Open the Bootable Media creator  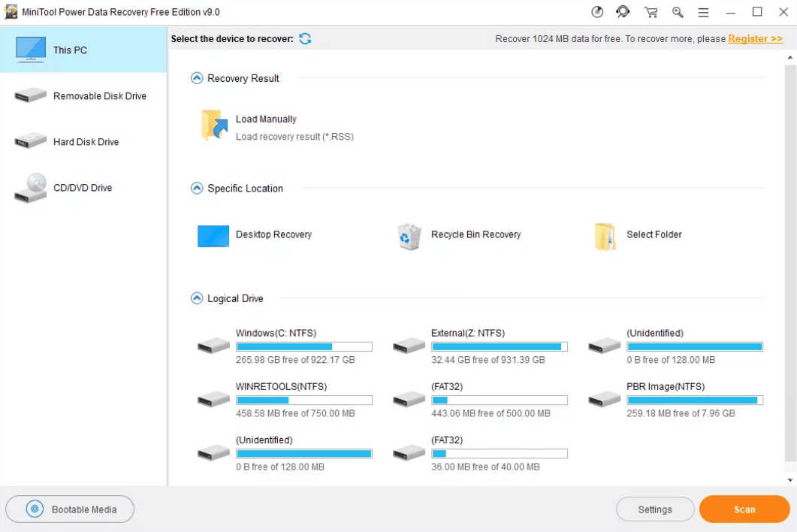69,509
